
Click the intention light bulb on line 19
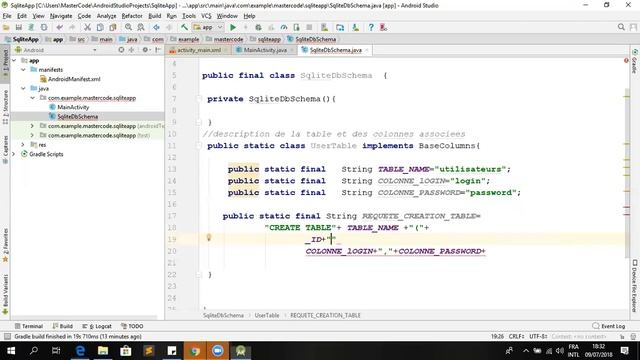pyautogui.click(x=209, y=238)
